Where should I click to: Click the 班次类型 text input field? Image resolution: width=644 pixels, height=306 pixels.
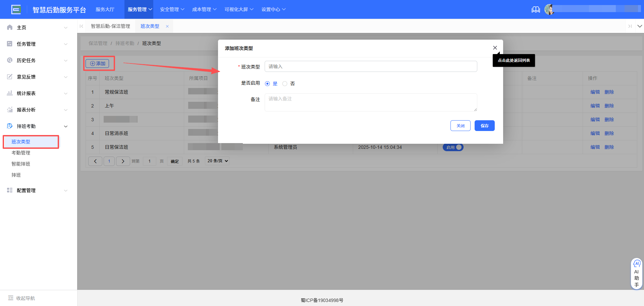[371, 66]
